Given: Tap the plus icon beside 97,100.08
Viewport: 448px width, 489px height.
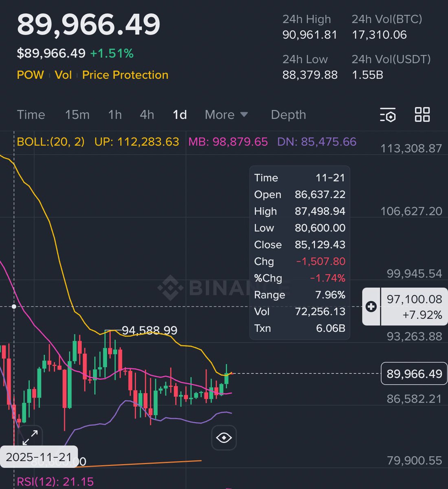Looking at the screenshot, I should 371,306.
